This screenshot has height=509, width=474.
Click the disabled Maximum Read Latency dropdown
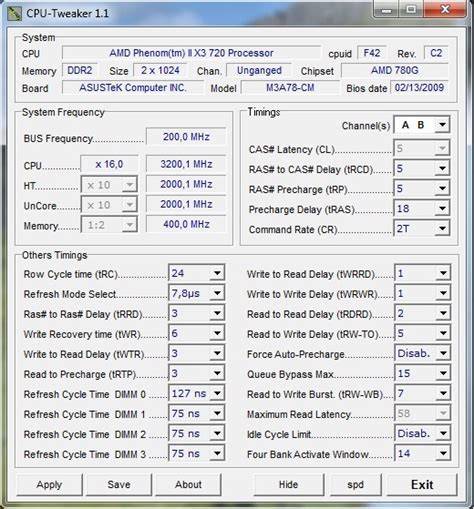click(422, 413)
